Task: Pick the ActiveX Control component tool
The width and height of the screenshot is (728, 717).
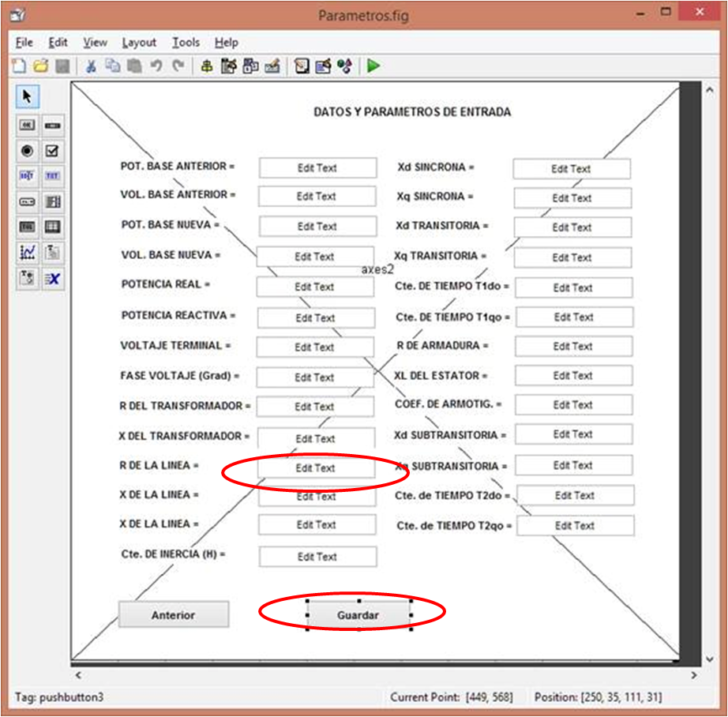Action: click(52, 279)
